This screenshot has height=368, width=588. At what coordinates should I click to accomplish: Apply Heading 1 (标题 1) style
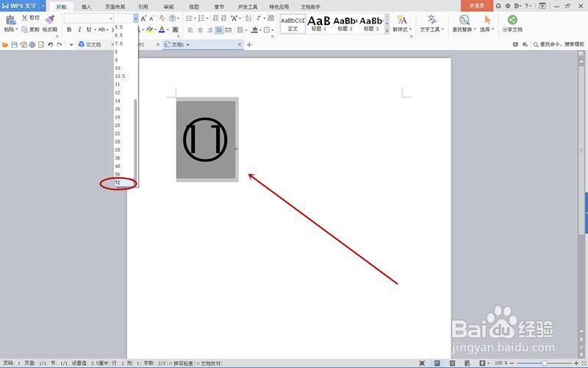pos(319,24)
